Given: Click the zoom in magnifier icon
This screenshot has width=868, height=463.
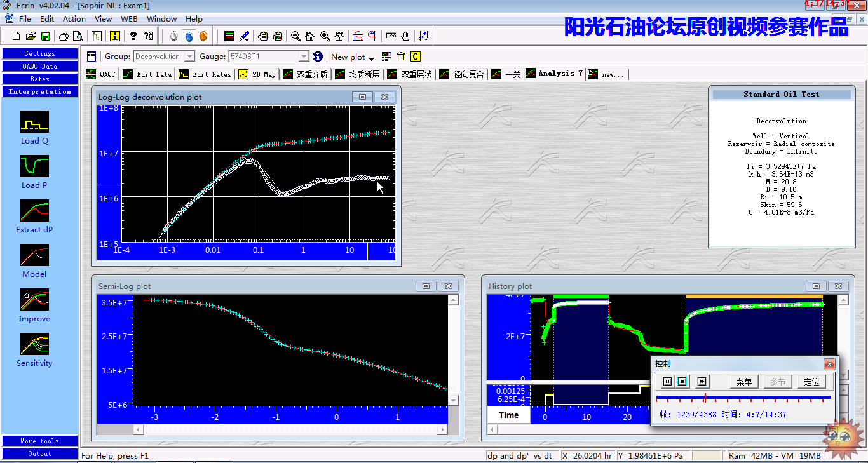Looking at the screenshot, I should pos(325,36).
